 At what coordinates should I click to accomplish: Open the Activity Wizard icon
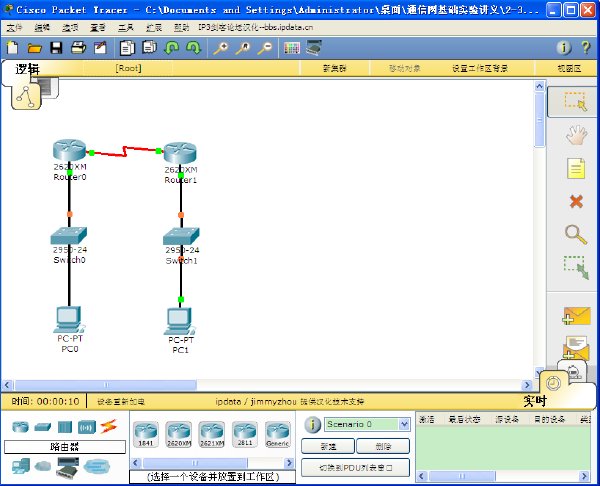click(101, 48)
